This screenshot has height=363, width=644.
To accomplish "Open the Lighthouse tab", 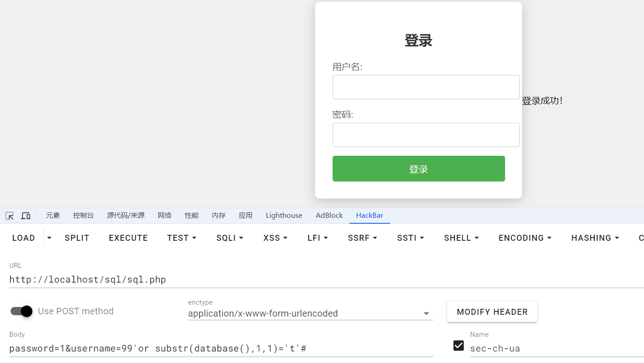I will [x=284, y=216].
